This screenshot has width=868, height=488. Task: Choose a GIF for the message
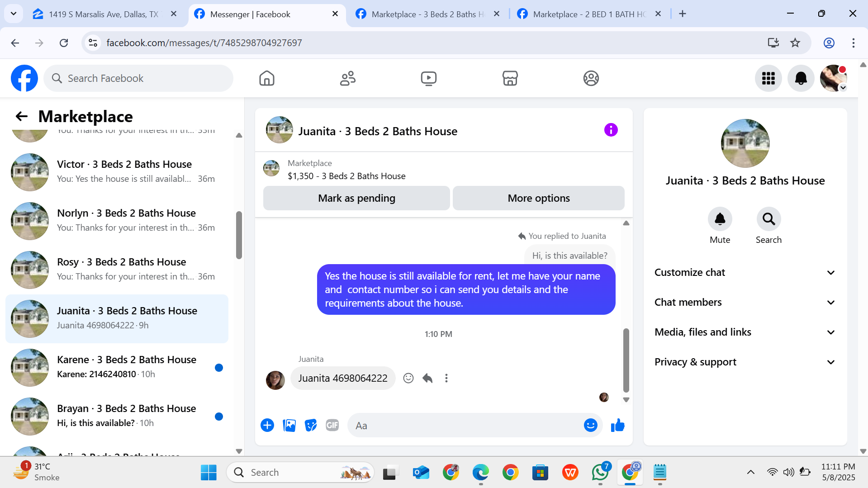332,425
